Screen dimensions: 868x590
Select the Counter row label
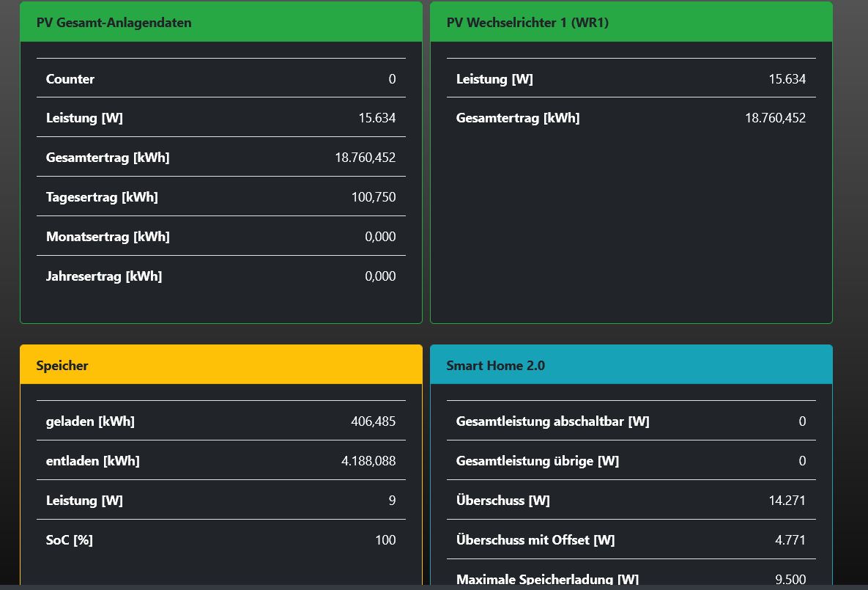pyautogui.click(x=70, y=79)
